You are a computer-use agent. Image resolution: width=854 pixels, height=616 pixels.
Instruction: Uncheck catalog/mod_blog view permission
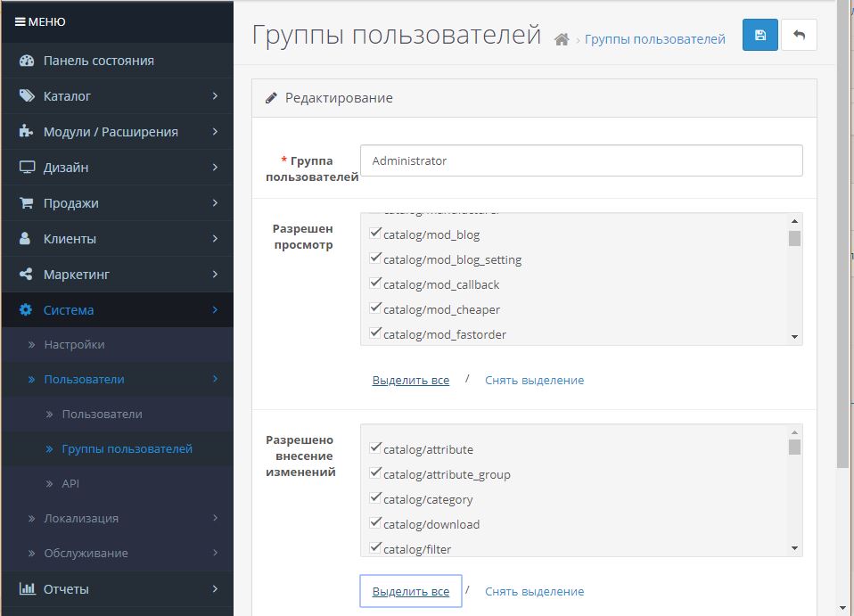point(374,233)
